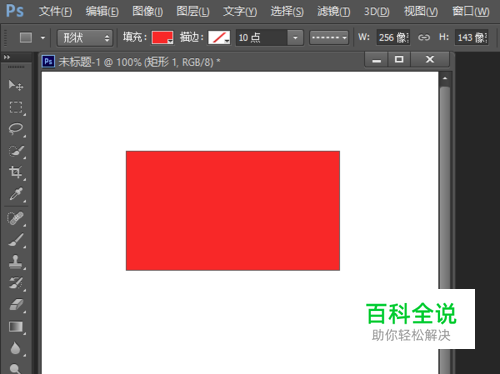Click the vertical scrollbar up arrow
The width and height of the screenshot is (500, 374).
click(445, 79)
